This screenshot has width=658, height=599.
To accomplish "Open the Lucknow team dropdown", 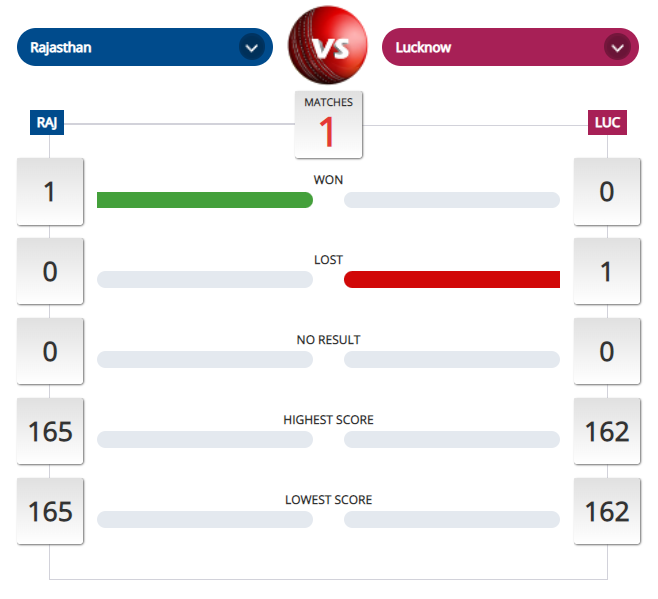I will [510, 47].
